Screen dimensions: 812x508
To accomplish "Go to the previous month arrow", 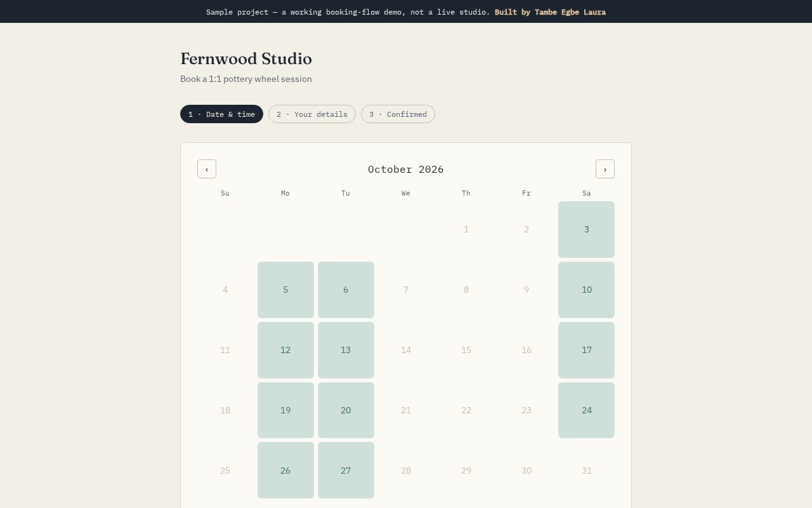I will click(x=207, y=169).
